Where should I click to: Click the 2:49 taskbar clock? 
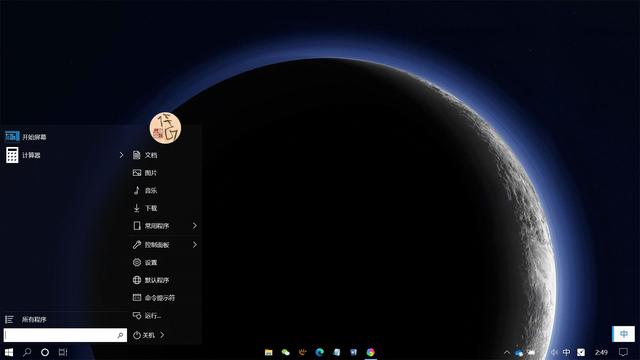pos(601,352)
